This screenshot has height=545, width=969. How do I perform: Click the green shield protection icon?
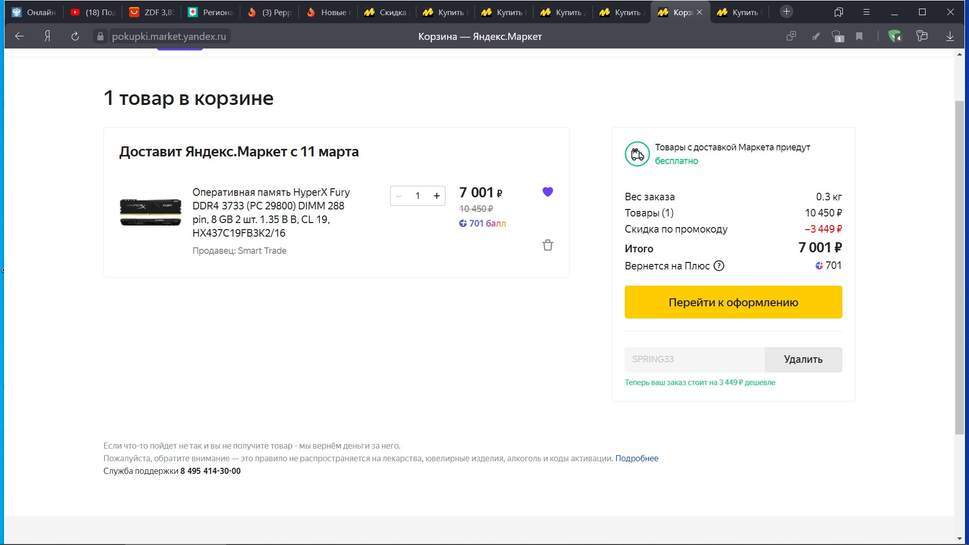895,36
